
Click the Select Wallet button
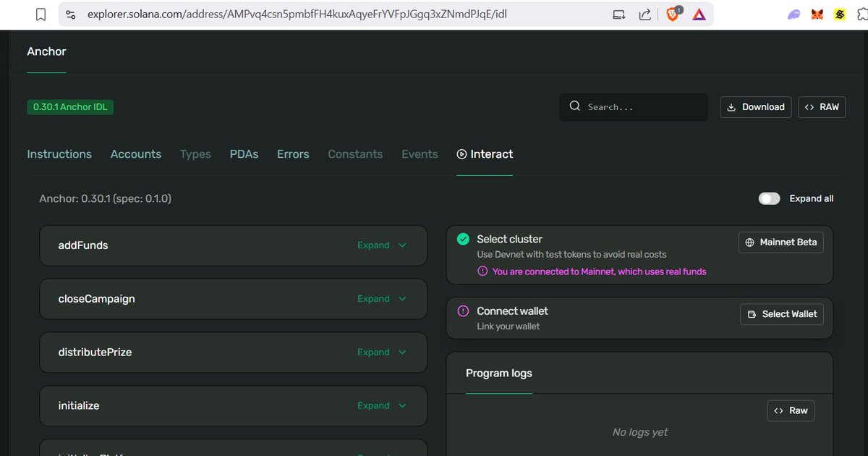(x=782, y=314)
